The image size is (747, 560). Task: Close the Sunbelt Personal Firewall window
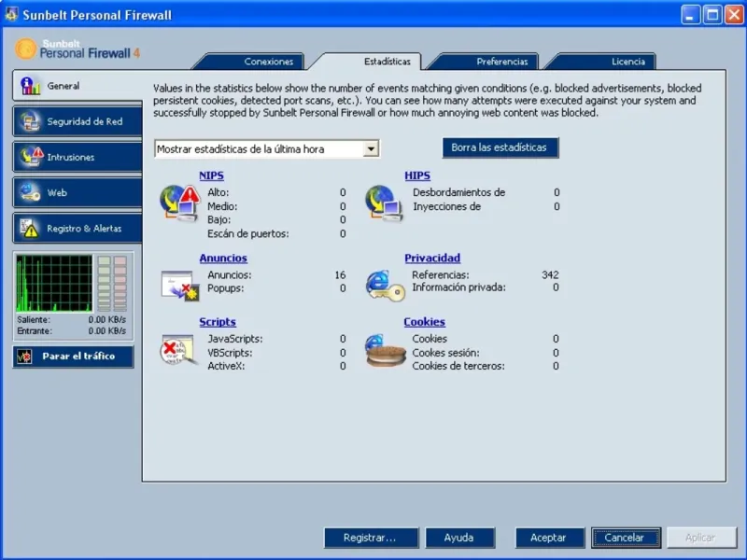(x=734, y=15)
